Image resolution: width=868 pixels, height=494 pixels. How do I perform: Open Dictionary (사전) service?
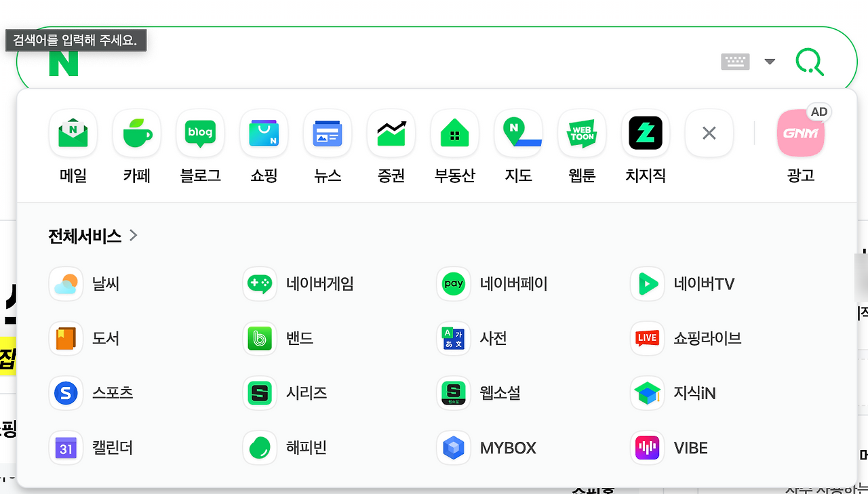473,338
